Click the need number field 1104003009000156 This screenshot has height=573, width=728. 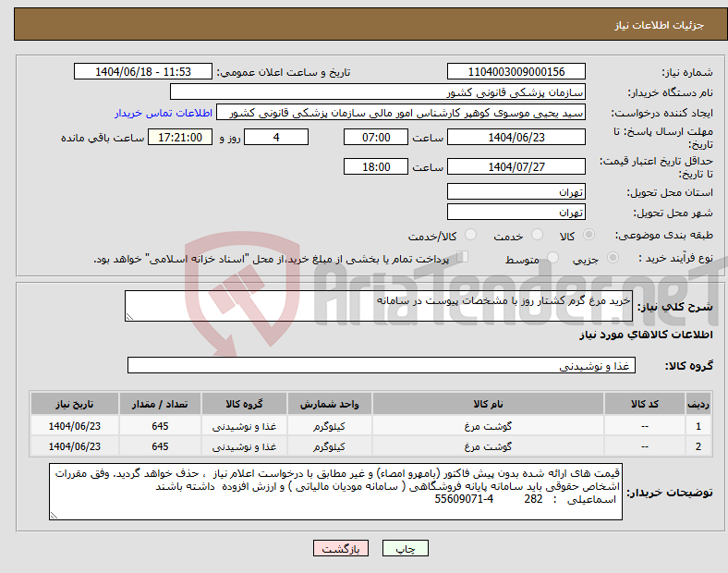pyautogui.click(x=516, y=72)
